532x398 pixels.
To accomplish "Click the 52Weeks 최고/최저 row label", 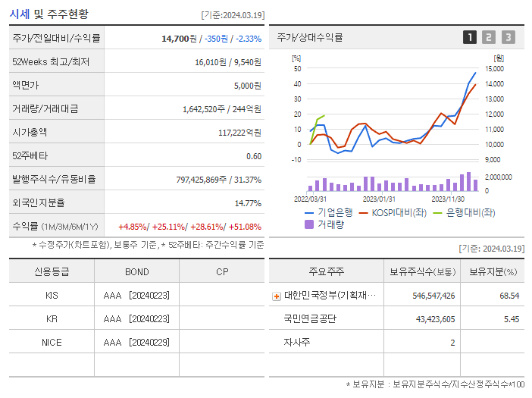I will tap(51, 61).
